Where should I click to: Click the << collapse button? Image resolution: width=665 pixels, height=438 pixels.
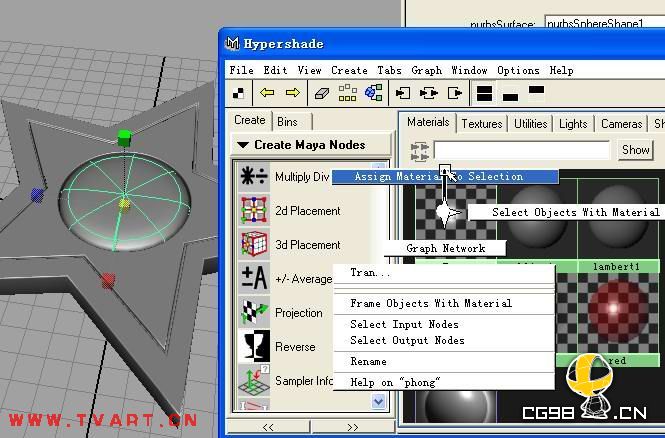click(x=268, y=427)
